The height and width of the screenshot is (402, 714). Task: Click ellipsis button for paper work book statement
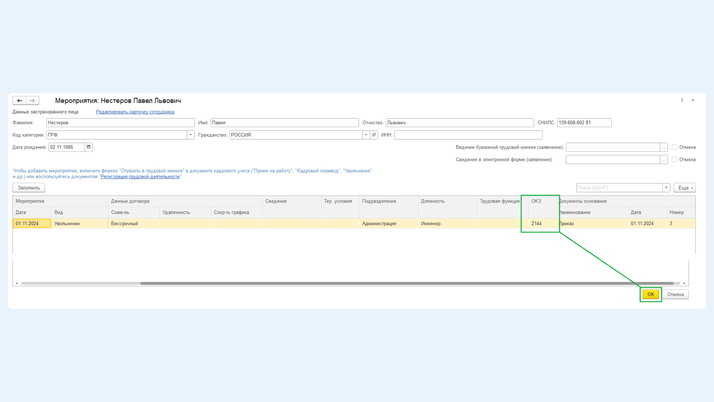coord(663,147)
